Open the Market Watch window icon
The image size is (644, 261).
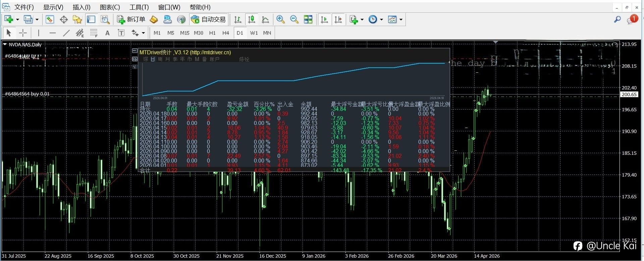50,19
